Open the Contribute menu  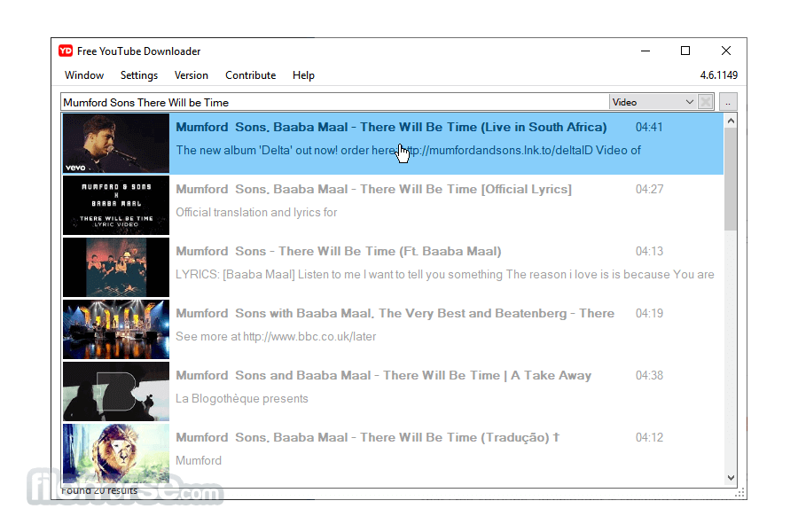click(x=250, y=75)
